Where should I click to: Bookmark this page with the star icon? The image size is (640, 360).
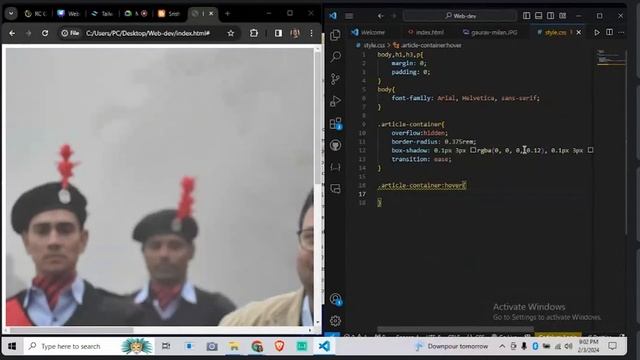(231, 33)
